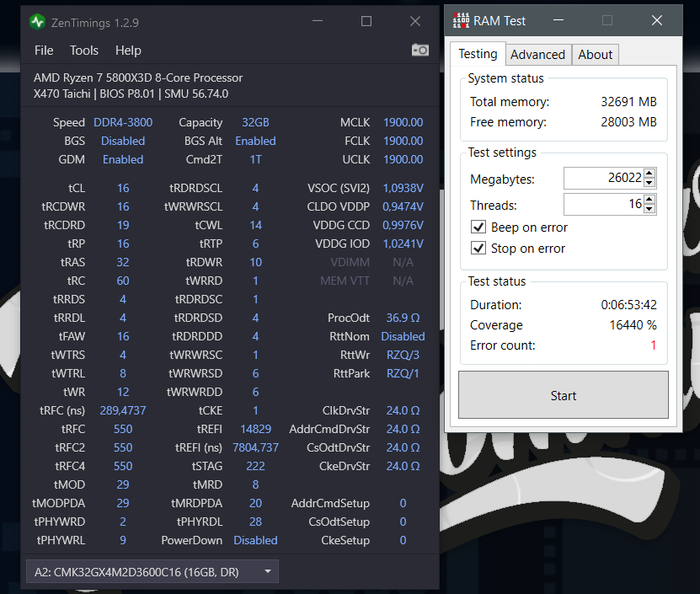The image size is (700, 594).
Task: Open the Help menu in ZenTimings
Action: click(x=128, y=51)
